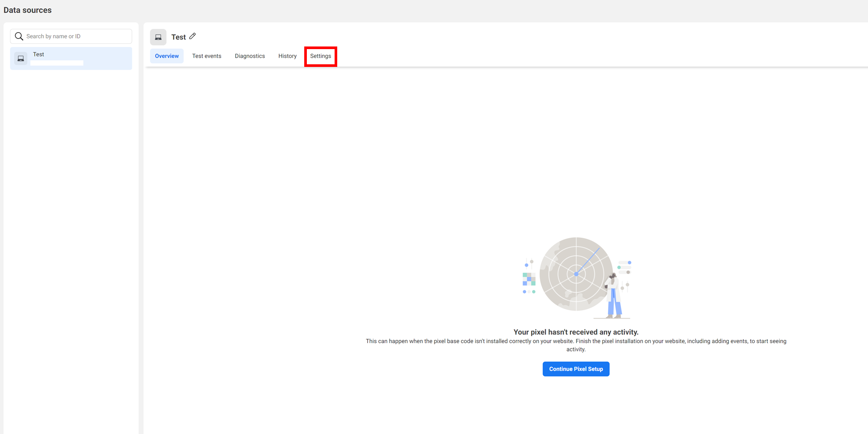
Task: Click the Test title in header
Action: pyautogui.click(x=178, y=37)
